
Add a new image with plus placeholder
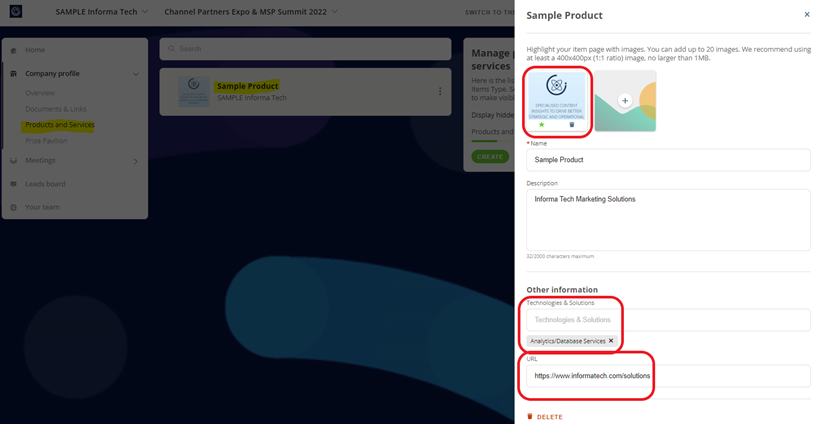pos(625,101)
